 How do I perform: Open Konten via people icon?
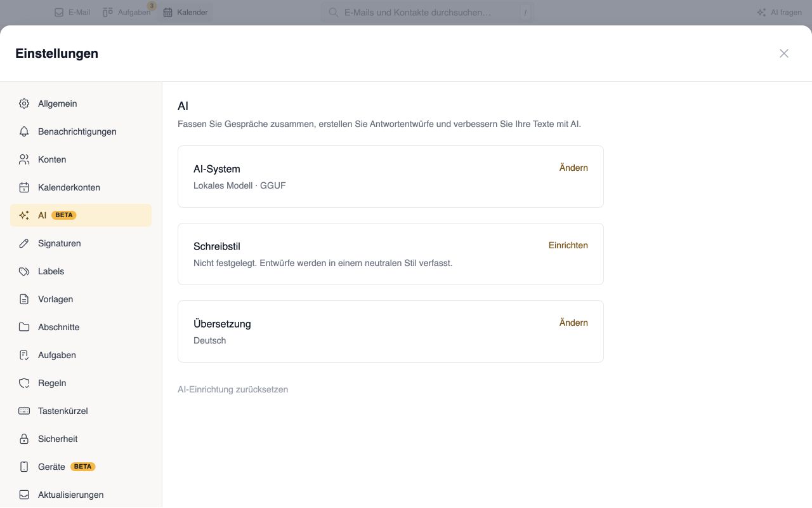pos(24,159)
